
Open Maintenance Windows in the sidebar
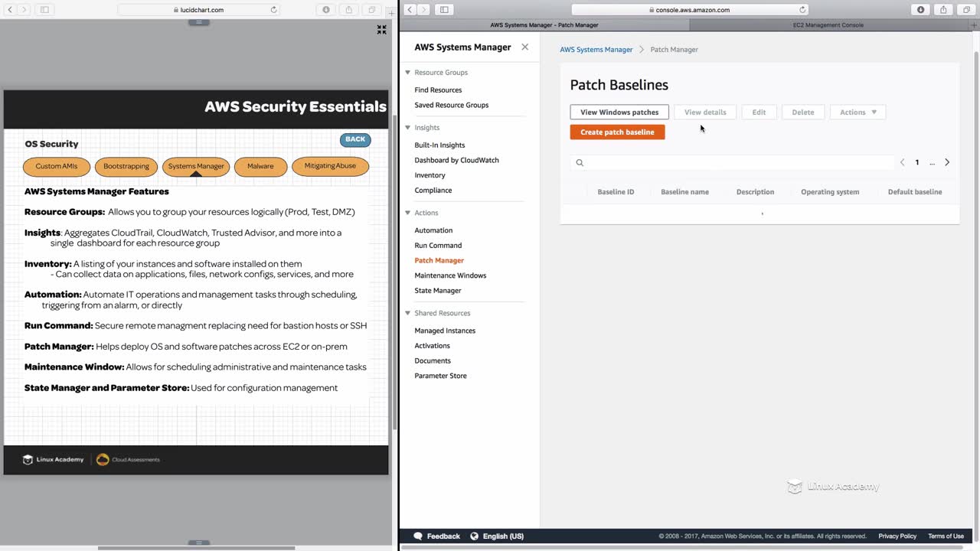click(x=450, y=275)
